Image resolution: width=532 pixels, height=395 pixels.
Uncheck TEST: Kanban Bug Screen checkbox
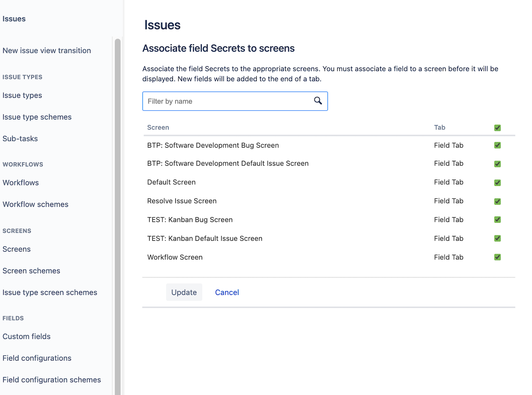pos(497,220)
